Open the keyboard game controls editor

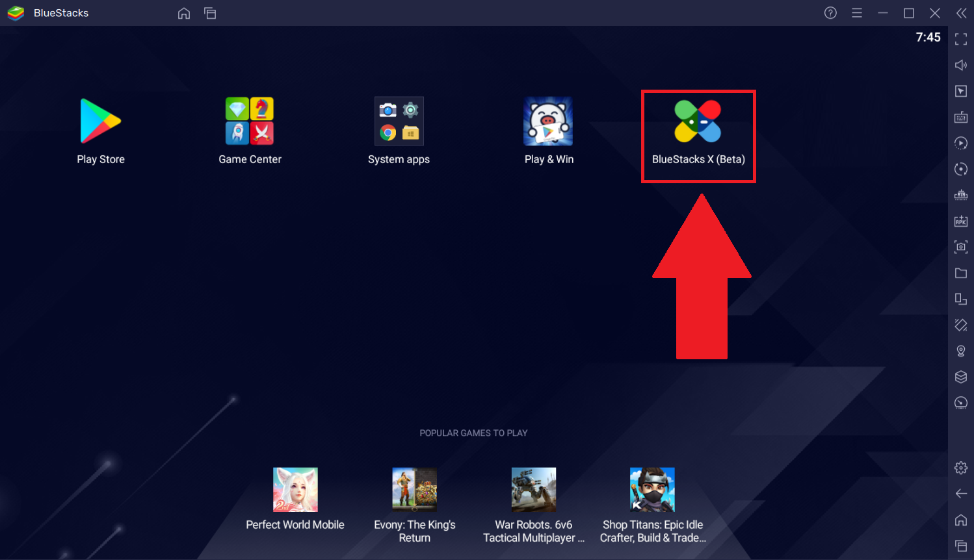point(960,117)
